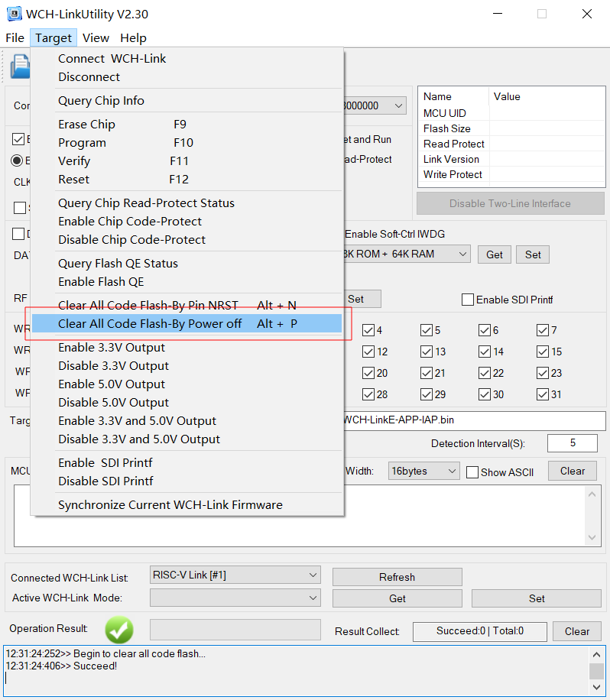Open the View menu

(x=96, y=38)
